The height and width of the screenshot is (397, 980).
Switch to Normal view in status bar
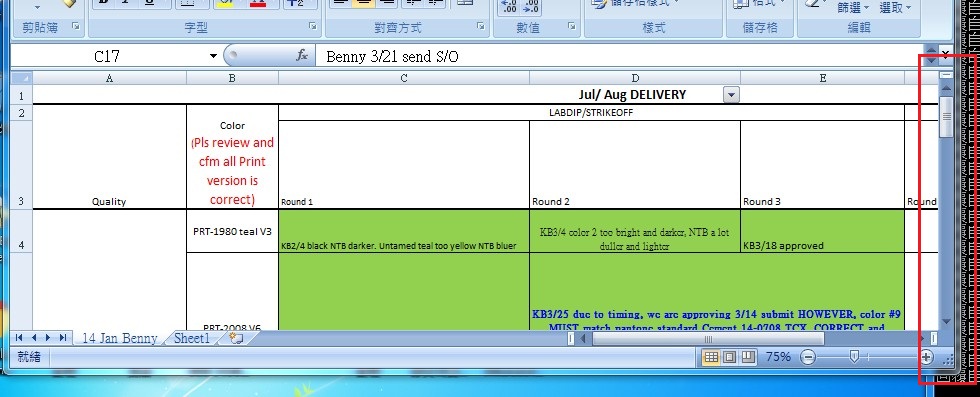(x=711, y=357)
